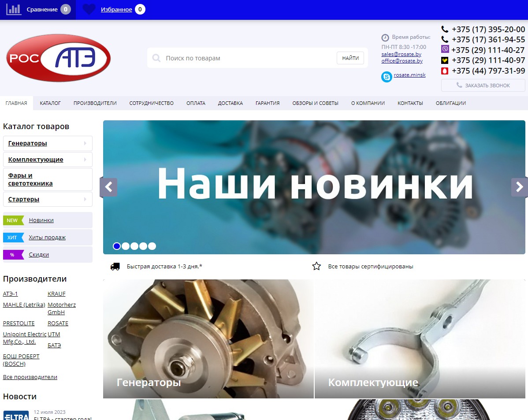Open the СОТРУДНИЧЕСТВО menu item
Image resolution: width=528 pixels, height=420 pixels.
tap(152, 103)
